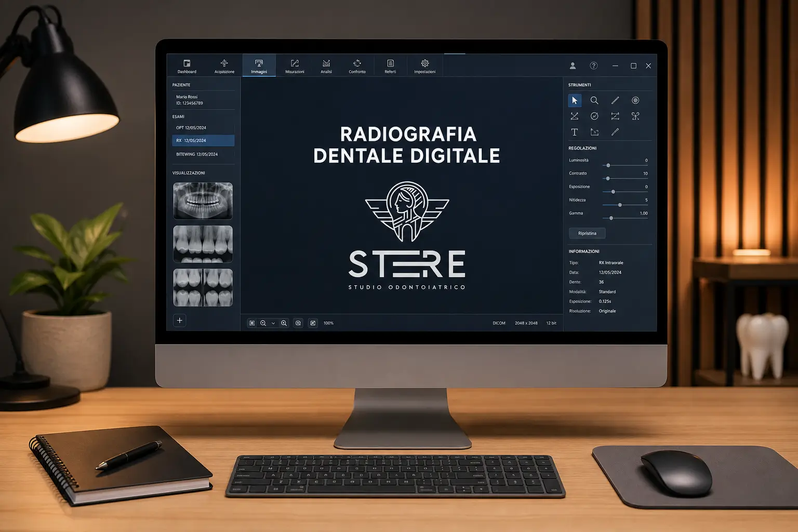Image resolution: width=798 pixels, height=532 pixels.
Task: Click the Esposizione slider handle
Action: pos(613,192)
